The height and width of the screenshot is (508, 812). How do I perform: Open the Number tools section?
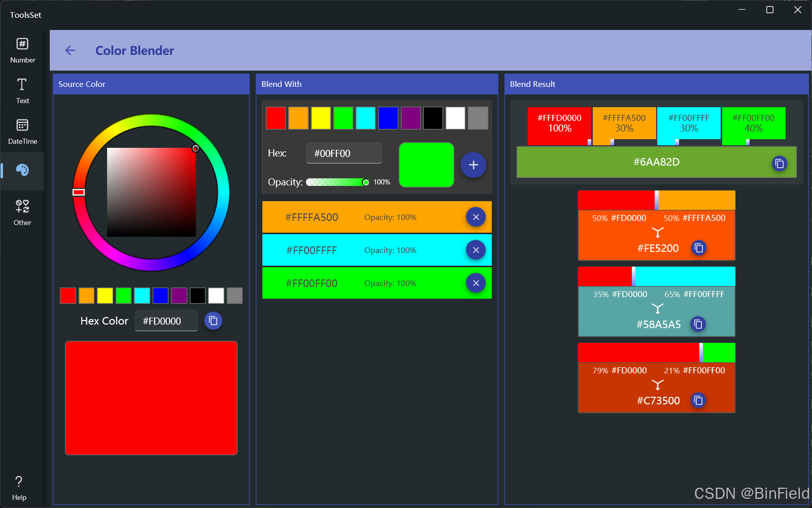point(22,50)
